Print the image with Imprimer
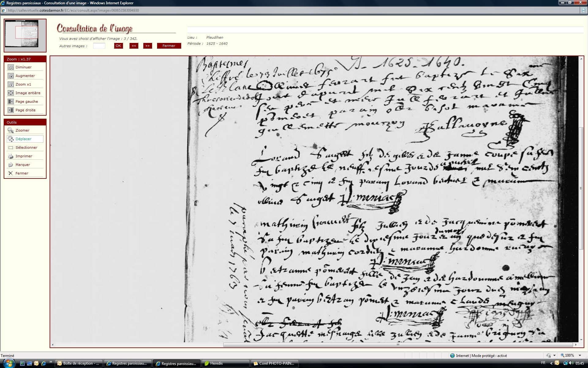The height and width of the screenshot is (368, 588). point(11,156)
